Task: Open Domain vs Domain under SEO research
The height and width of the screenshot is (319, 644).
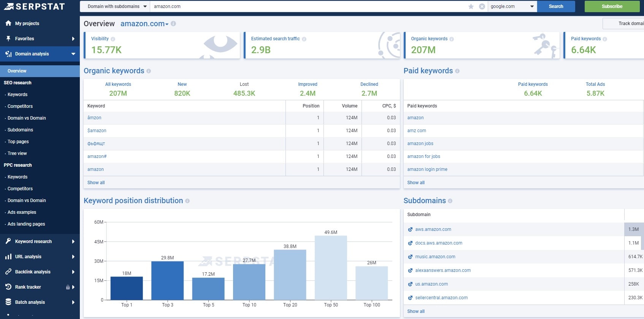Action: [27, 118]
